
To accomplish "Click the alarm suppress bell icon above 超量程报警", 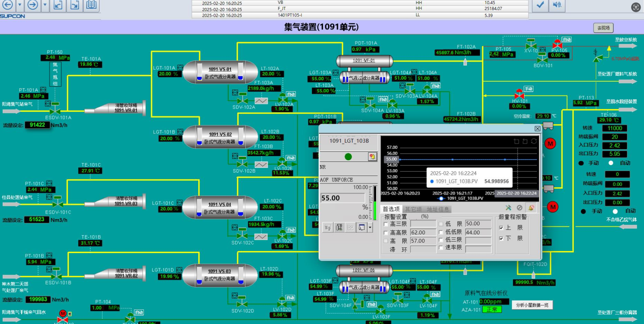I will (531, 208).
